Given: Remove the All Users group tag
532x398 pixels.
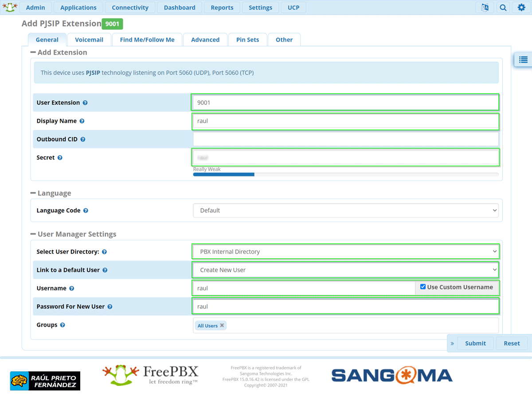Looking at the screenshot, I should (x=222, y=325).
